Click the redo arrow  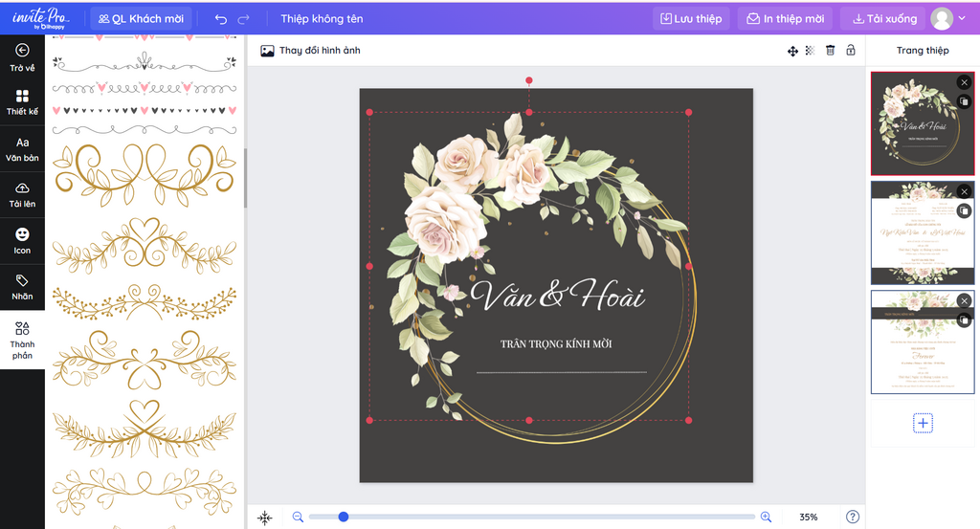point(244,19)
